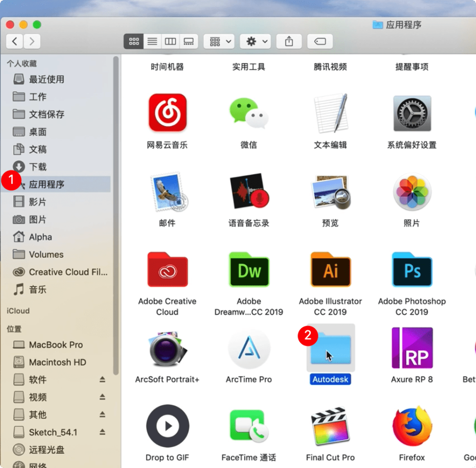Open the Firefox browser icon
476x468 pixels.
click(x=412, y=427)
